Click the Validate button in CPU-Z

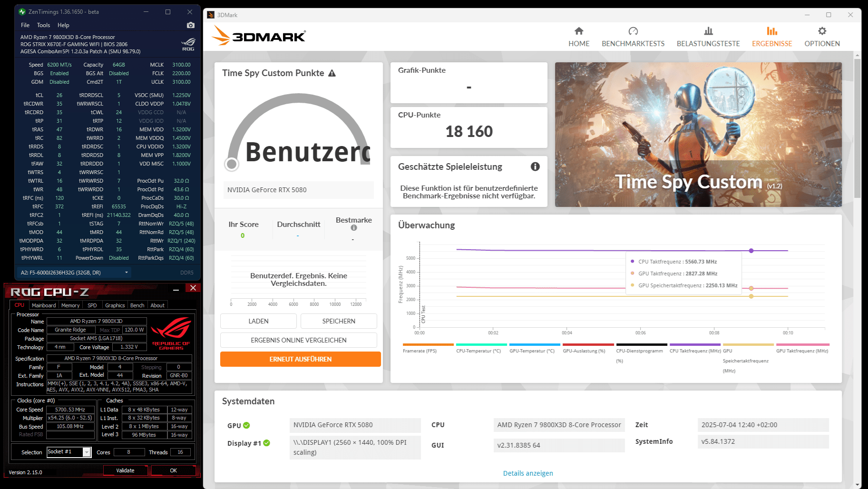pos(125,470)
